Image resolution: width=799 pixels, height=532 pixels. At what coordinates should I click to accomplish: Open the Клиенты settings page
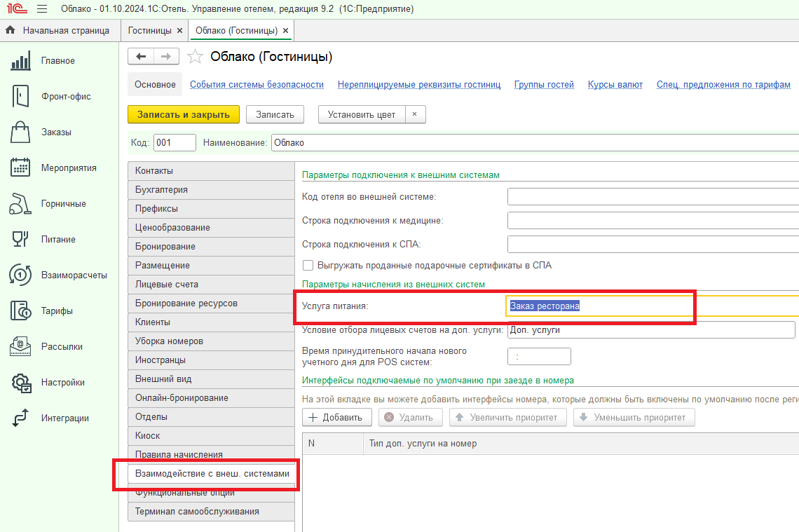pos(211,322)
